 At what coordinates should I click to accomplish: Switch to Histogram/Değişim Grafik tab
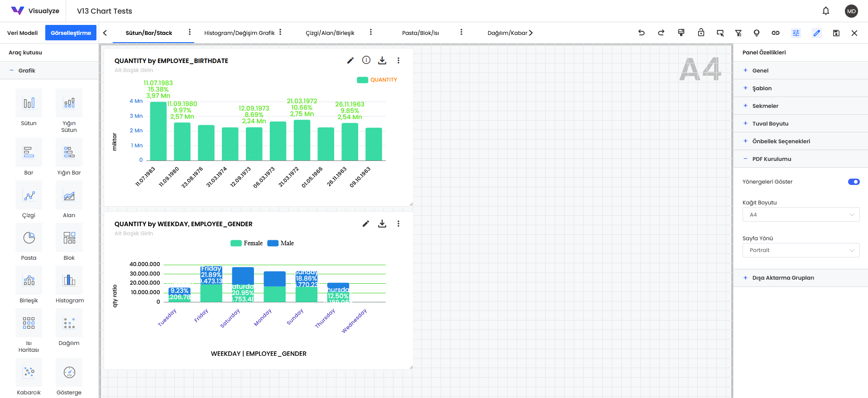(x=239, y=33)
